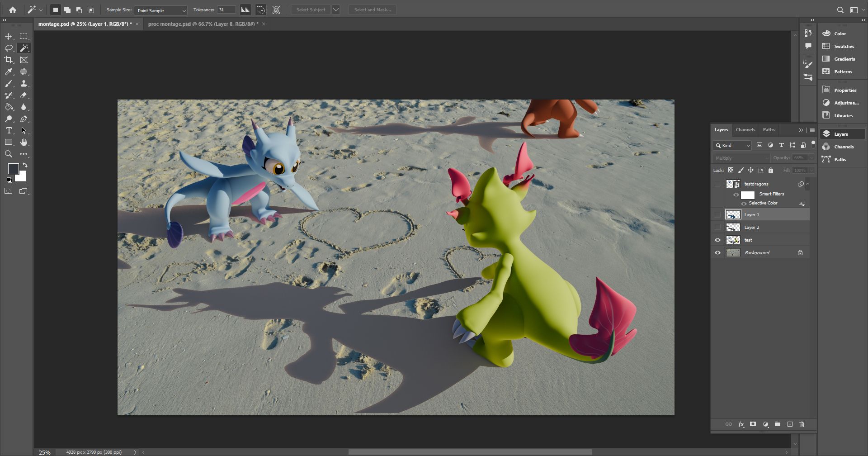Open the fx layer style menu

(741, 424)
